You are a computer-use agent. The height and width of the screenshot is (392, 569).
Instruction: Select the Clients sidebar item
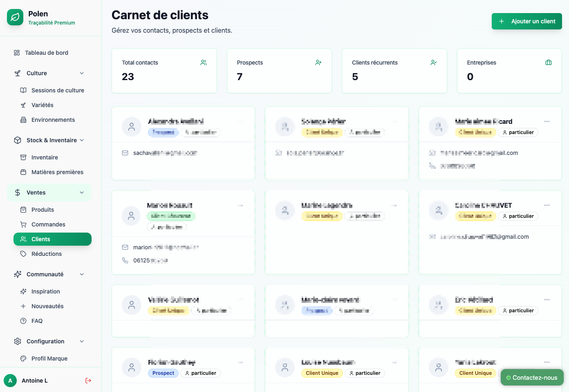(52, 239)
